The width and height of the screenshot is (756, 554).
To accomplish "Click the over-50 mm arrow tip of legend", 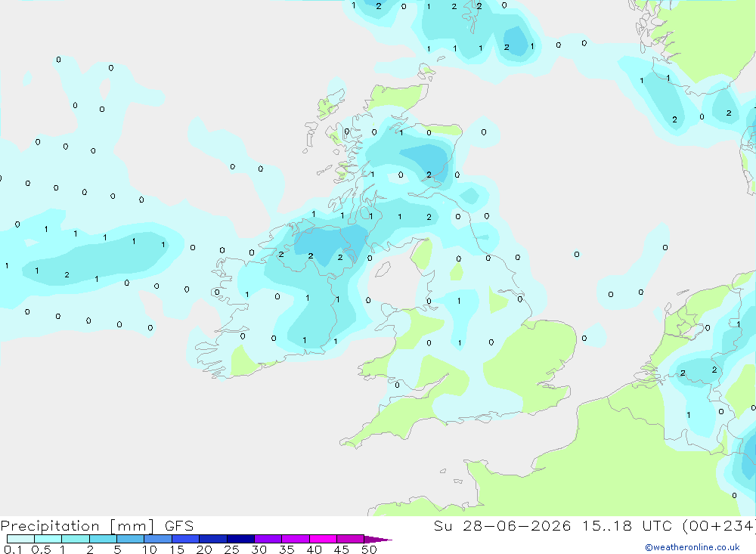I will pyautogui.click(x=377, y=539).
